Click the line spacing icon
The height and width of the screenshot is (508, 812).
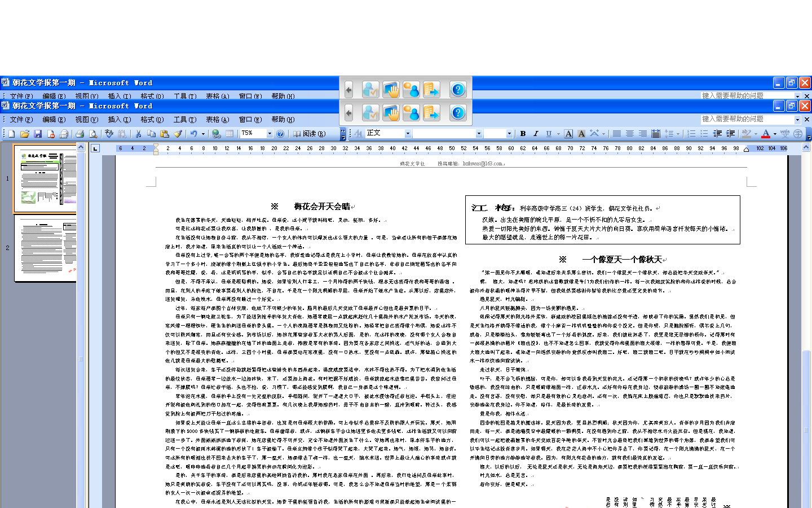(x=669, y=134)
